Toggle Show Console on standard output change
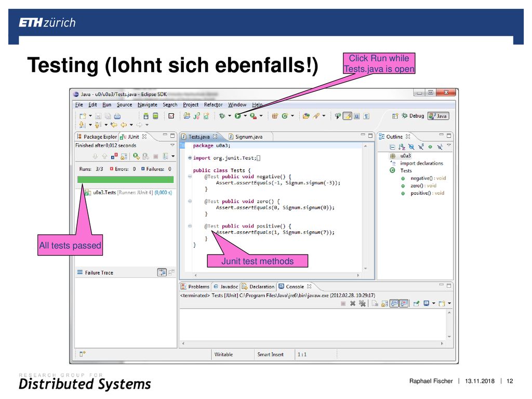Image resolution: width=532 pixels, height=399 pixels. tap(394, 303)
